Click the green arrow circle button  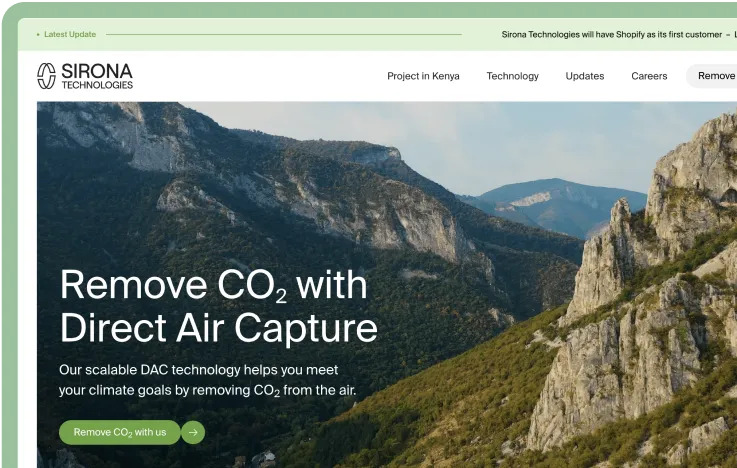[x=193, y=432]
